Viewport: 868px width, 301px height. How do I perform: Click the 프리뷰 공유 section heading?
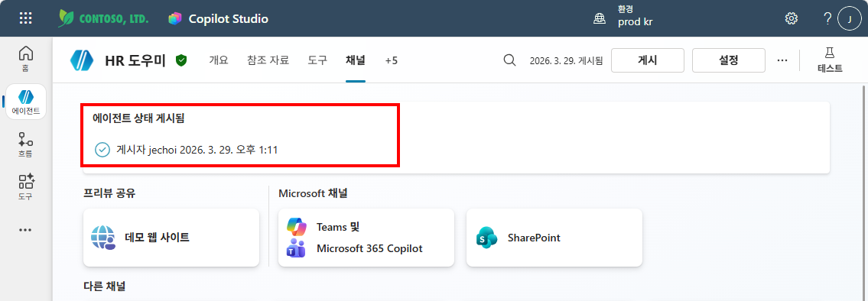[109, 193]
